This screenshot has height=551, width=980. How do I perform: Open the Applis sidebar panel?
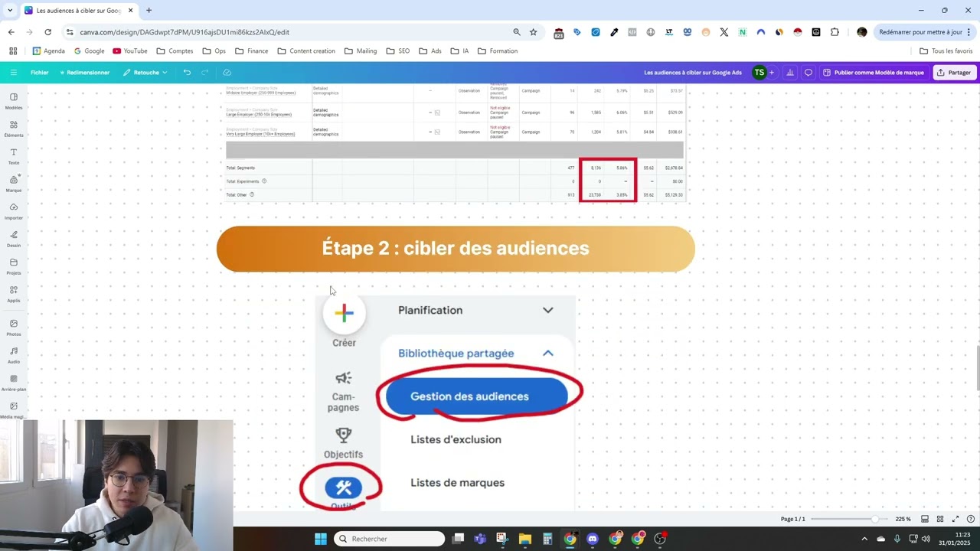click(x=14, y=294)
